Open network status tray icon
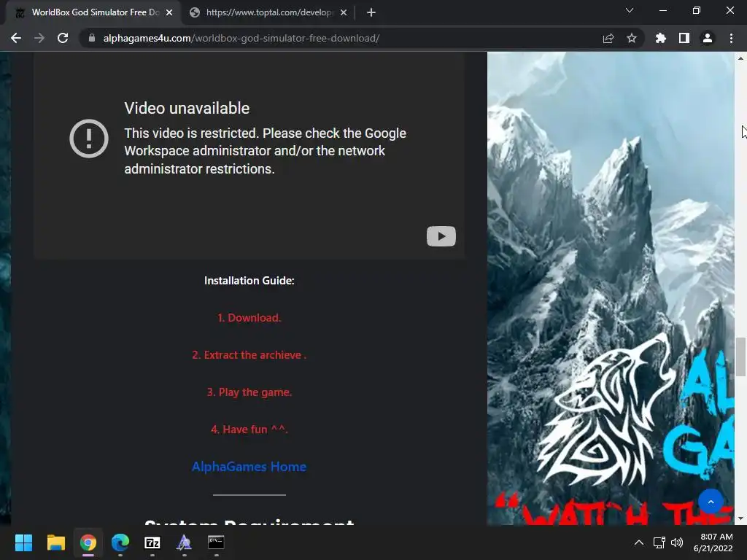 (x=659, y=542)
